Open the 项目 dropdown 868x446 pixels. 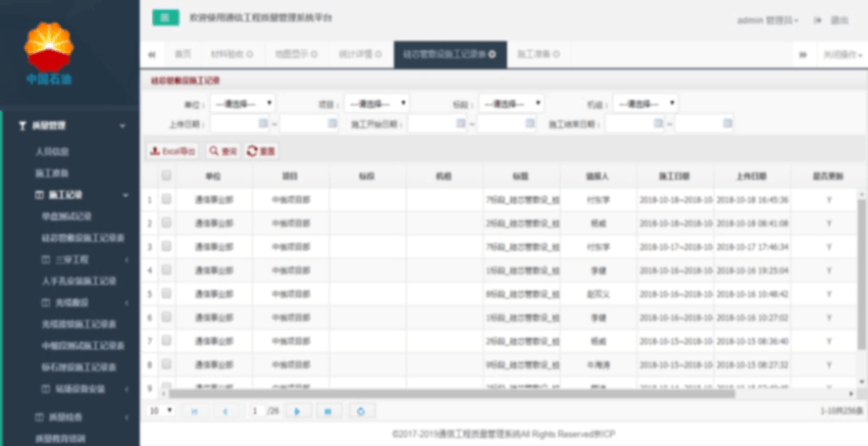[x=377, y=104]
